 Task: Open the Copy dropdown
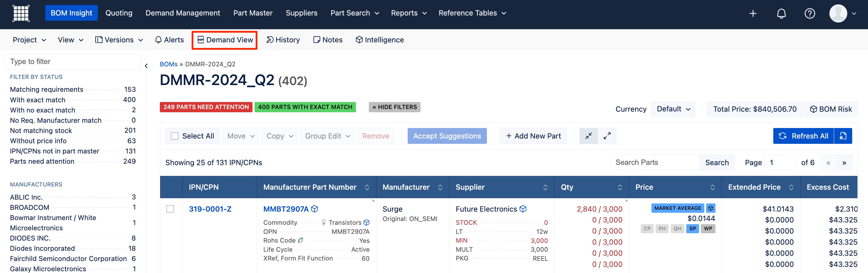[279, 136]
